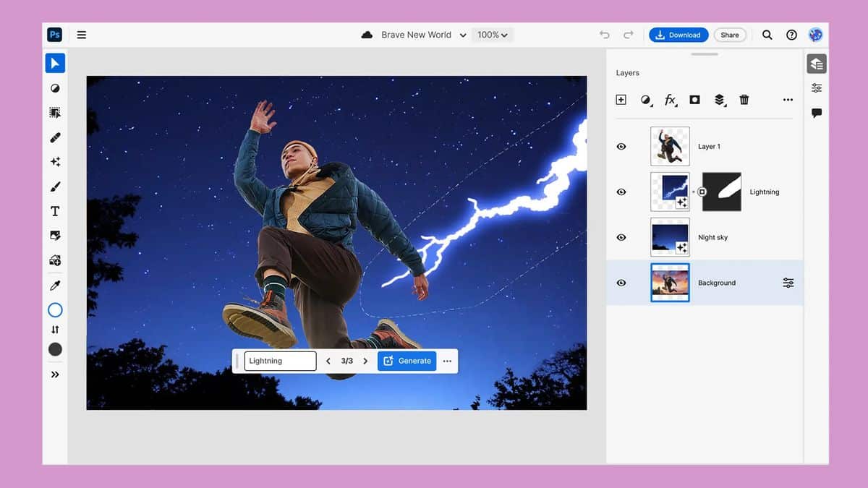Show the next lightning generation variation
Viewport: 868px width, 488px height.
[x=365, y=361]
